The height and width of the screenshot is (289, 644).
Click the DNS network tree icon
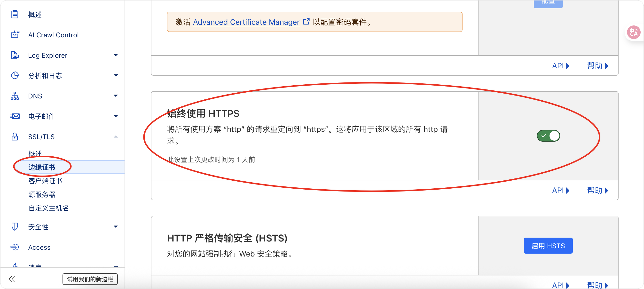click(x=15, y=96)
